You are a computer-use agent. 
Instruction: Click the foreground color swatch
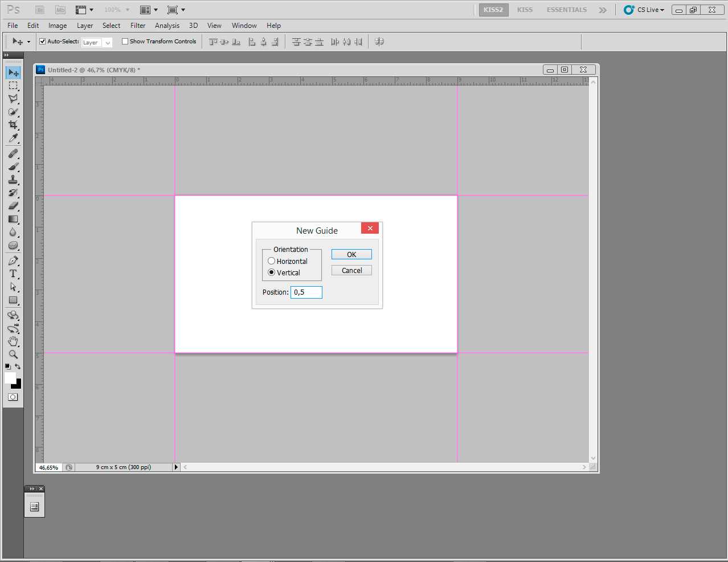(9, 377)
